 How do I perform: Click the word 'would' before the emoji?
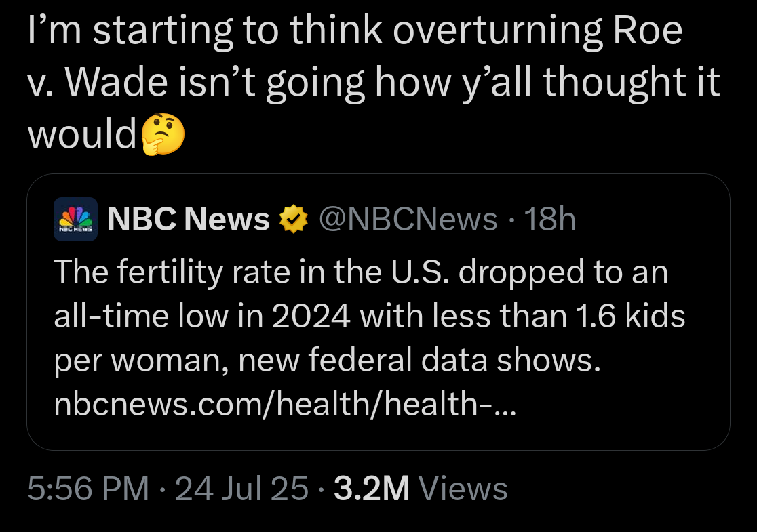pos(82,134)
